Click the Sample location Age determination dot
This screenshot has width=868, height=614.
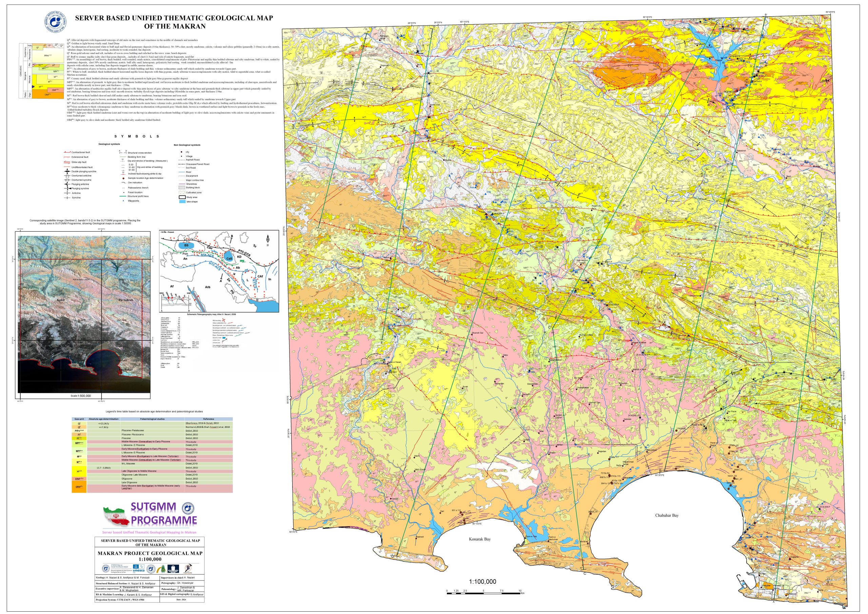[x=123, y=178]
